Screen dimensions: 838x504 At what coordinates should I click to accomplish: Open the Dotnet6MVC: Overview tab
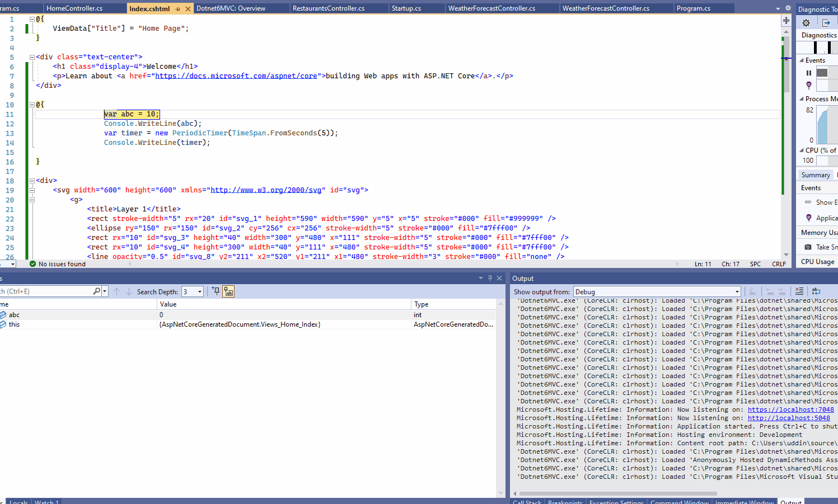click(231, 8)
